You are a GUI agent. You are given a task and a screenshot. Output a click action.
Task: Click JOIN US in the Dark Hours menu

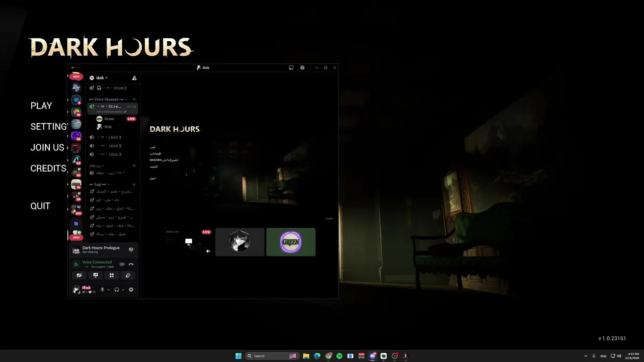[x=47, y=147]
